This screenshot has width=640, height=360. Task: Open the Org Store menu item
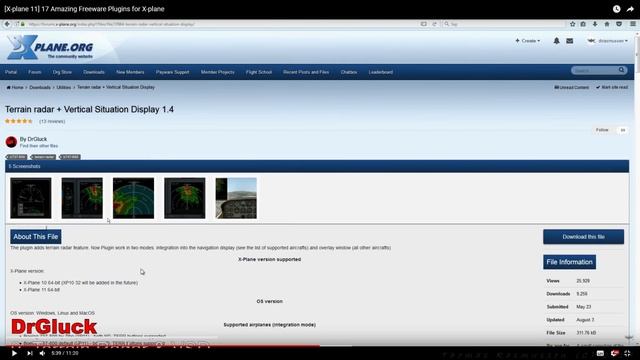[62, 72]
